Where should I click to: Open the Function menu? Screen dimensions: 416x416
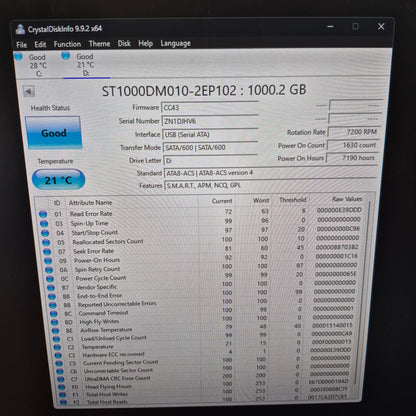click(x=67, y=44)
